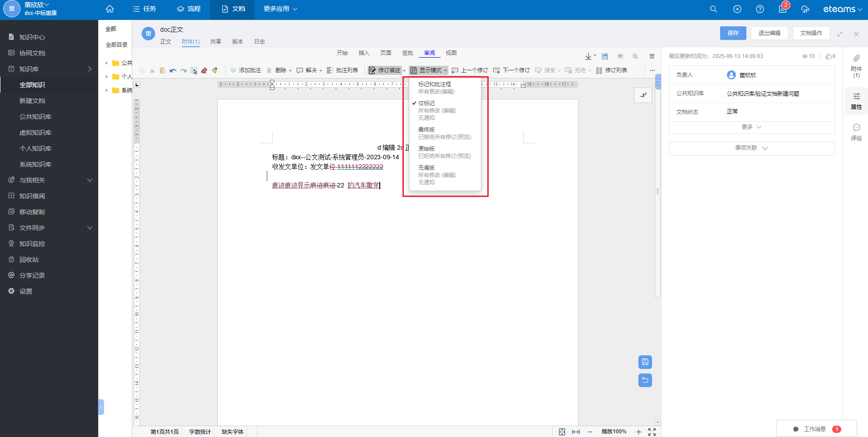Click the fit-page icon in status bar
The height and width of the screenshot is (437, 868).
click(562, 432)
